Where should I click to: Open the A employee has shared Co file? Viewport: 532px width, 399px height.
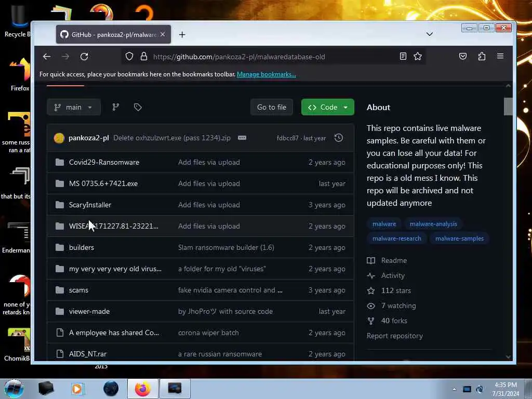pos(114,333)
